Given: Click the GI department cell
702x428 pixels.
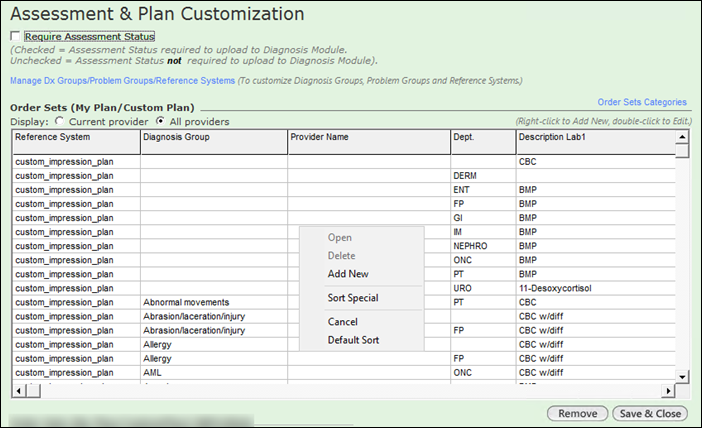Looking at the screenshot, I should click(x=484, y=218).
